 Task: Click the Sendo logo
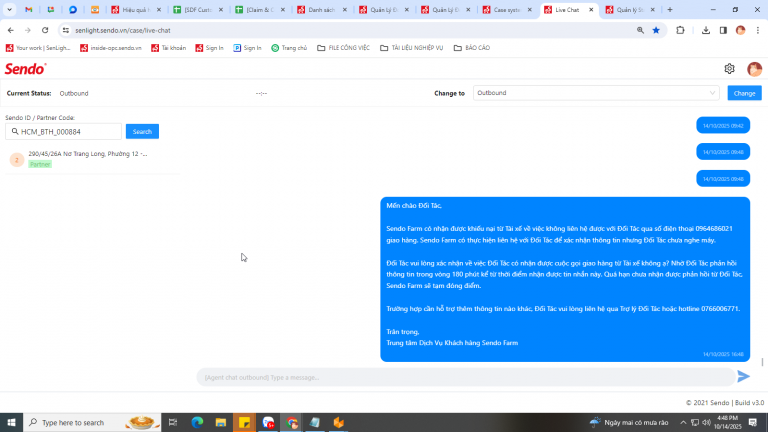[x=25, y=69]
